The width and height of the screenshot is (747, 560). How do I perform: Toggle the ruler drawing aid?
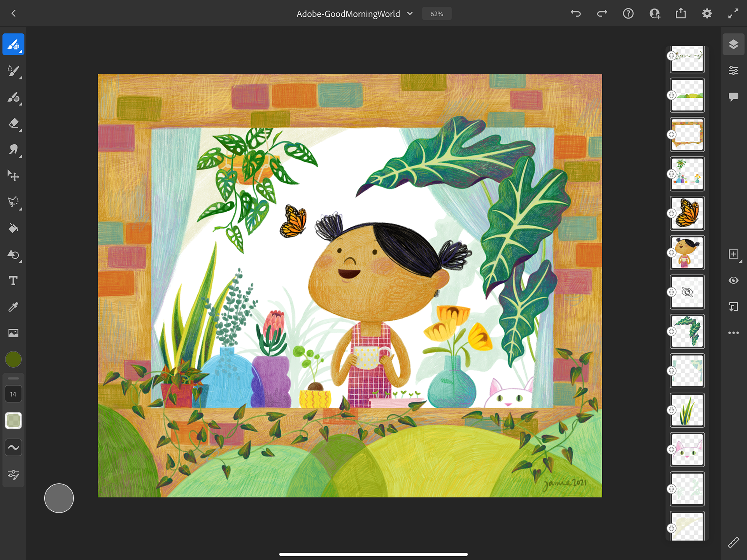click(733, 542)
